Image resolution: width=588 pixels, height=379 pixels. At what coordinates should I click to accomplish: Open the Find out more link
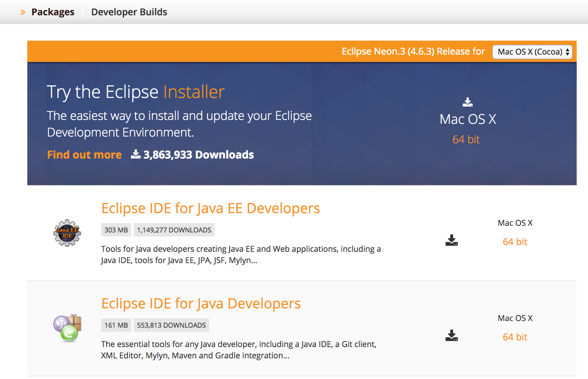(84, 155)
